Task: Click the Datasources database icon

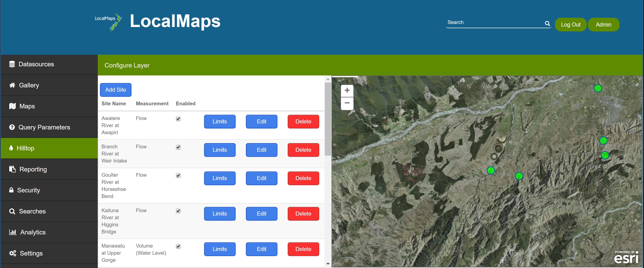Action: pos(12,64)
